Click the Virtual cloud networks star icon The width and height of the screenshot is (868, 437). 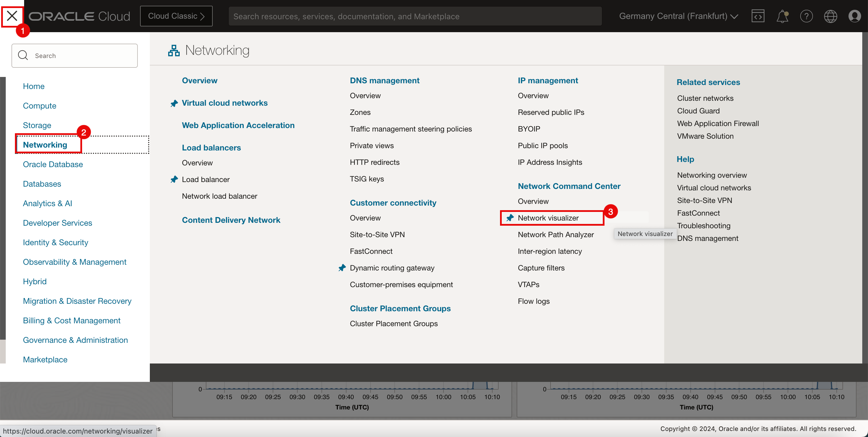point(174,103)
